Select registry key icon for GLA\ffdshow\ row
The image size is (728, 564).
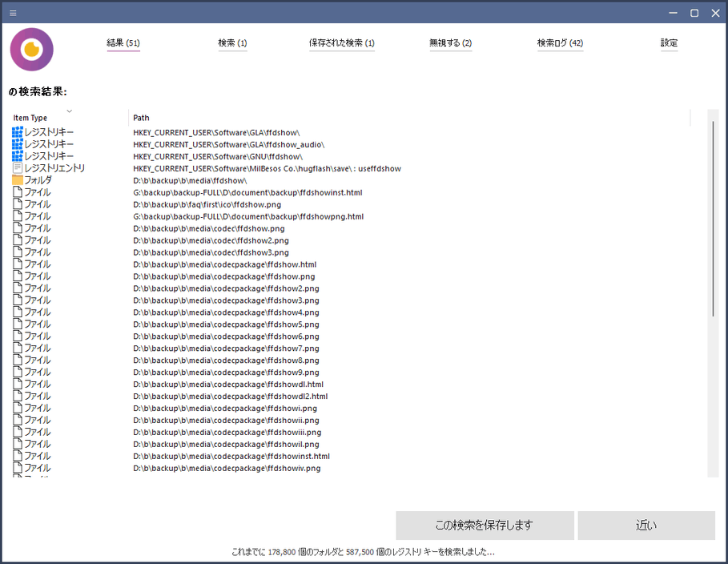click(17, 132)
